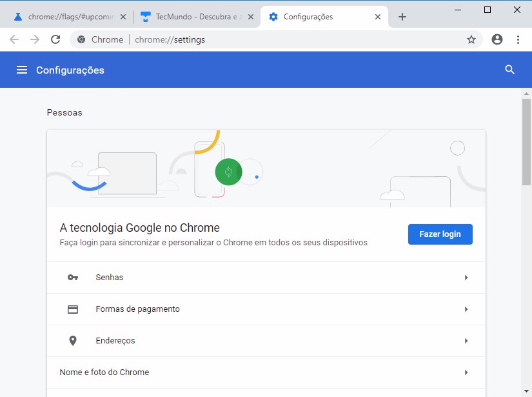Click the Configurações header title
The height and width of the screenshot is (397, 532).
(70, 70)
